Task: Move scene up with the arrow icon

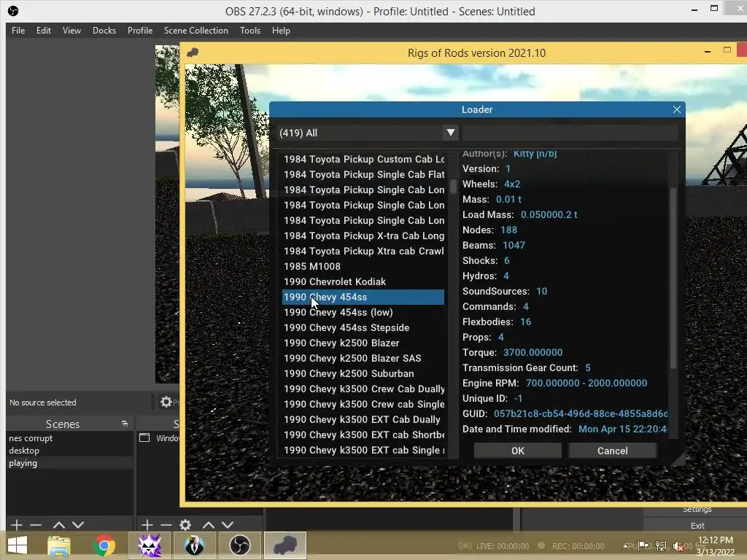Action: [x=59, y=525]
